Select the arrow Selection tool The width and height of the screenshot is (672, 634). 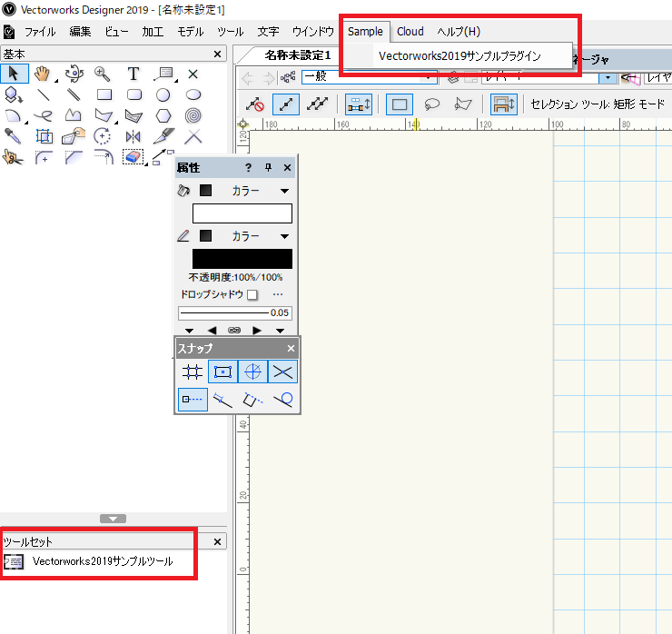[x=15, y=74]
